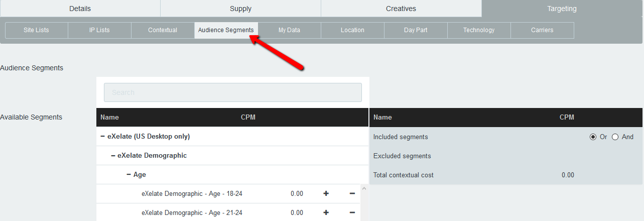Collapse the Age subcategory

129,174
